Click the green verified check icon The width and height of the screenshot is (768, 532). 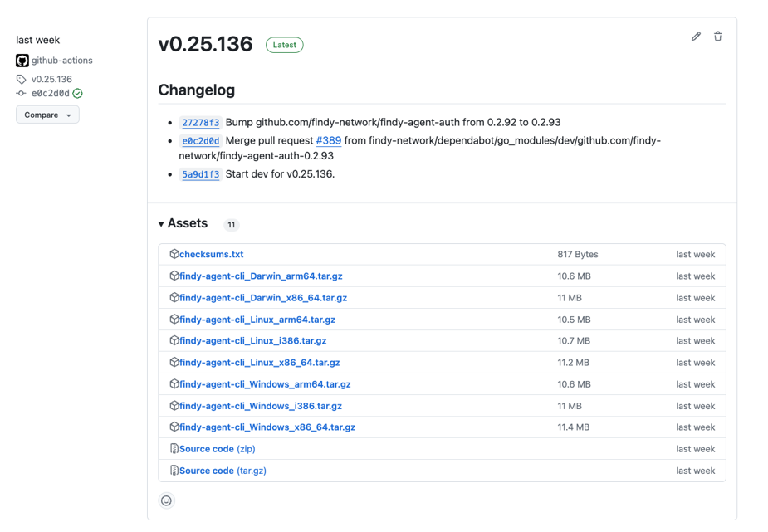[x=77, y=93]
